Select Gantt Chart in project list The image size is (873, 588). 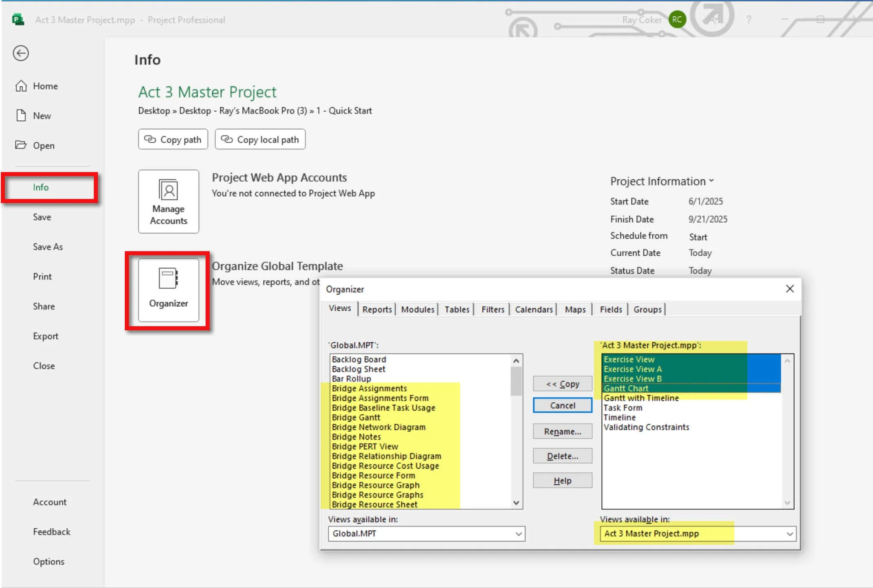pos(626,388)
